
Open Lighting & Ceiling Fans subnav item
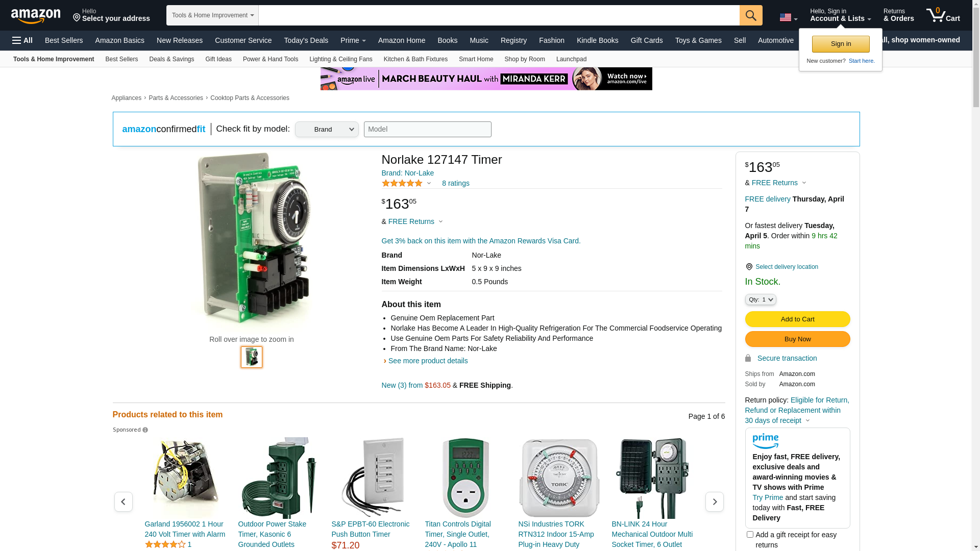[x=340, y=59]
